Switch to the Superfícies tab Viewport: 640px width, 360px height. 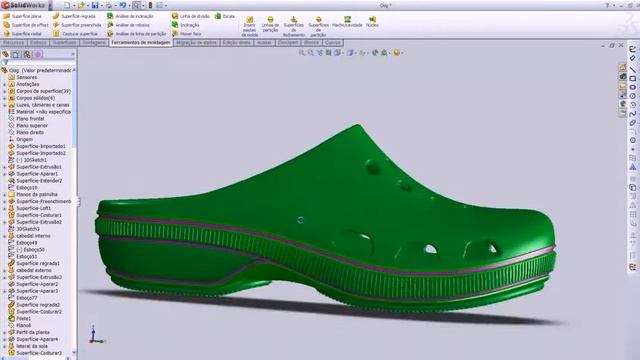64,42
